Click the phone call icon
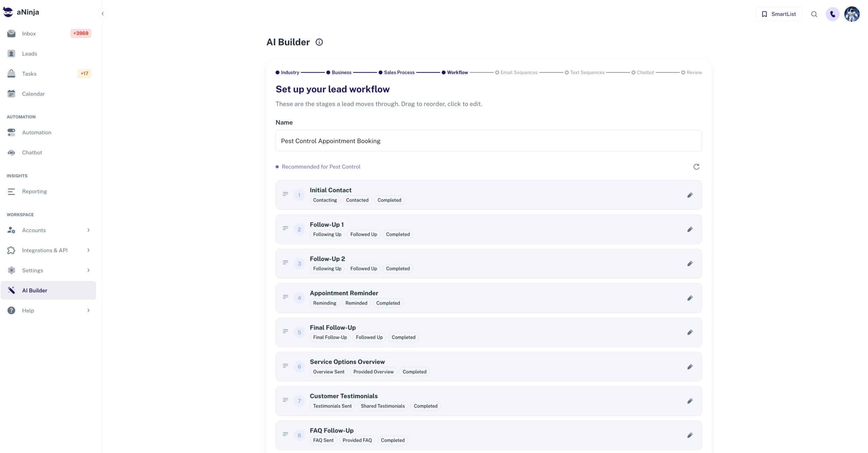 [832, 14]
